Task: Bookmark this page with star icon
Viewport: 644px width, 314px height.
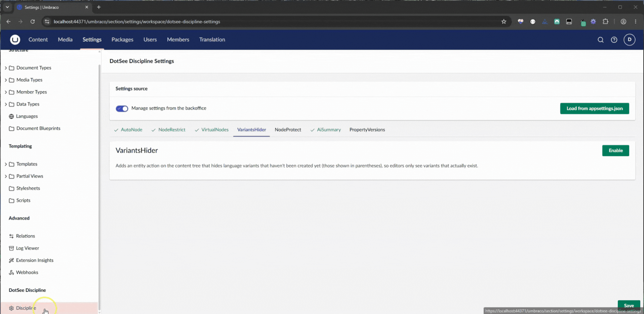Action: point(504,22)
